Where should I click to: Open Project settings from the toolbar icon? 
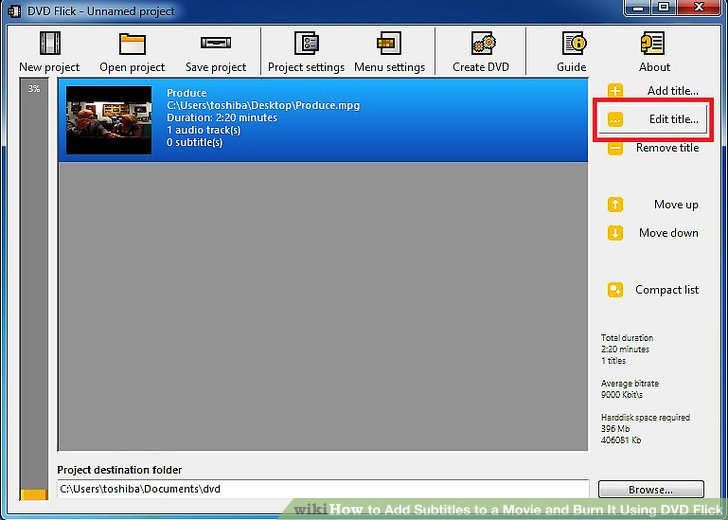point(306,43)
